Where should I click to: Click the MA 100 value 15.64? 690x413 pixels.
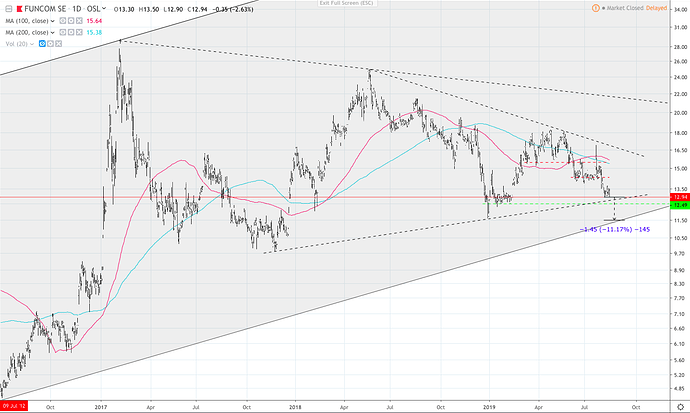point(94,21)
